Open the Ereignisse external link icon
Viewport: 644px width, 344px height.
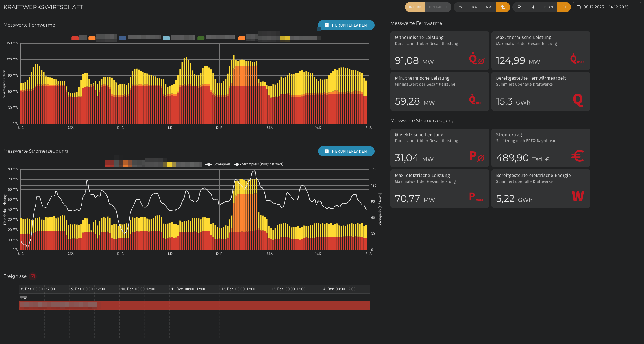coord(33,276)
